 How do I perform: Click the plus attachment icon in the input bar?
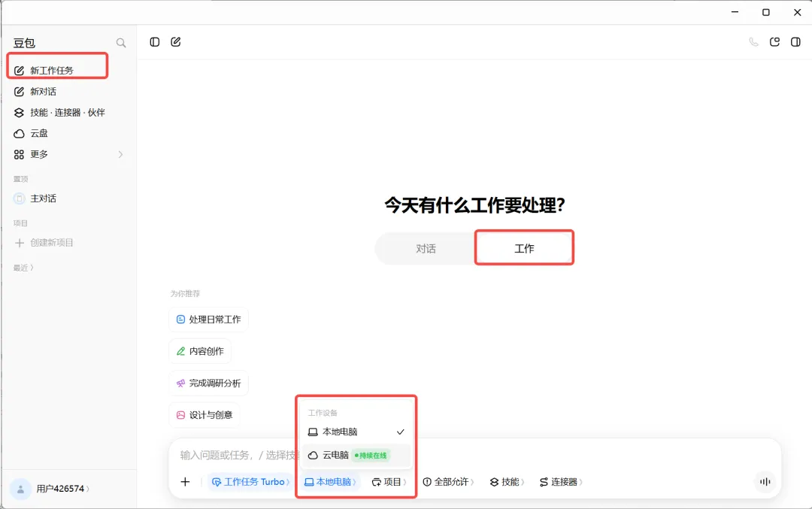(185, 482)
